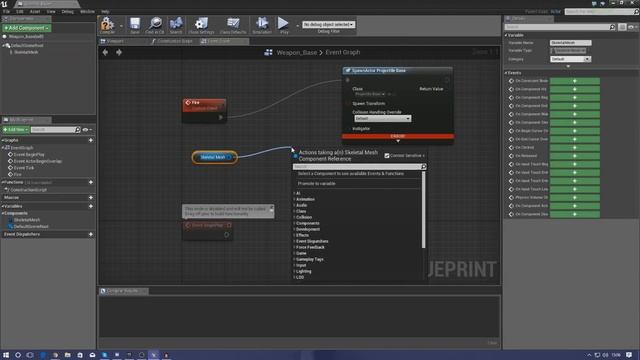Select Promote to variable in actions menu
The image size is (640, 360).
pyautogui.click(x=317, y=184)
